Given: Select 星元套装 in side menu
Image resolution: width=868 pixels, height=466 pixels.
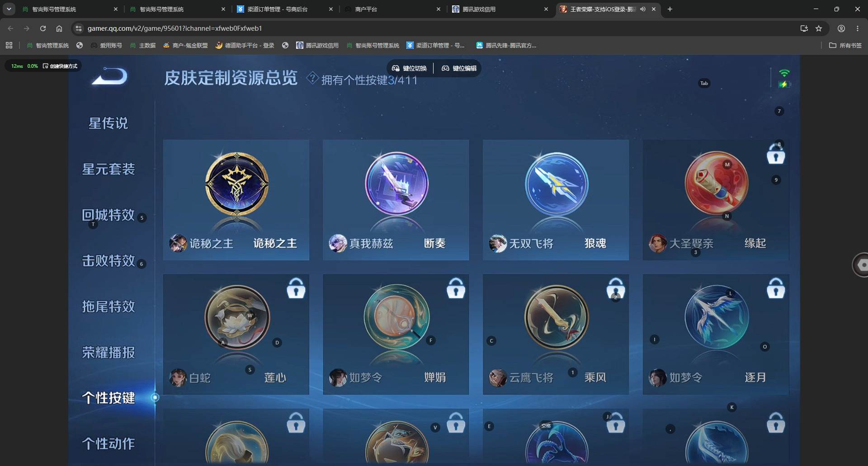Looking at the screenshot, I should point(108,169).
